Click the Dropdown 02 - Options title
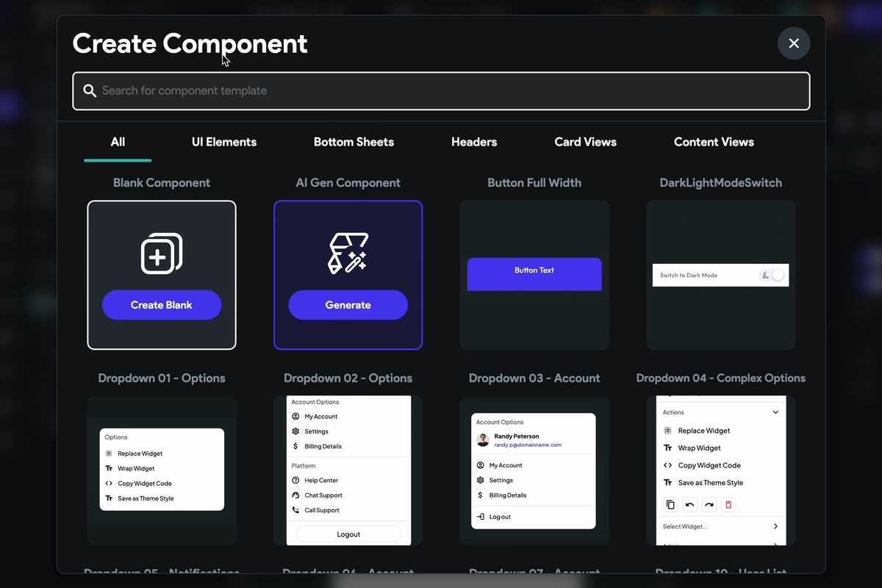882x588 pixels. pyautogui.click(x=348, y=378)
